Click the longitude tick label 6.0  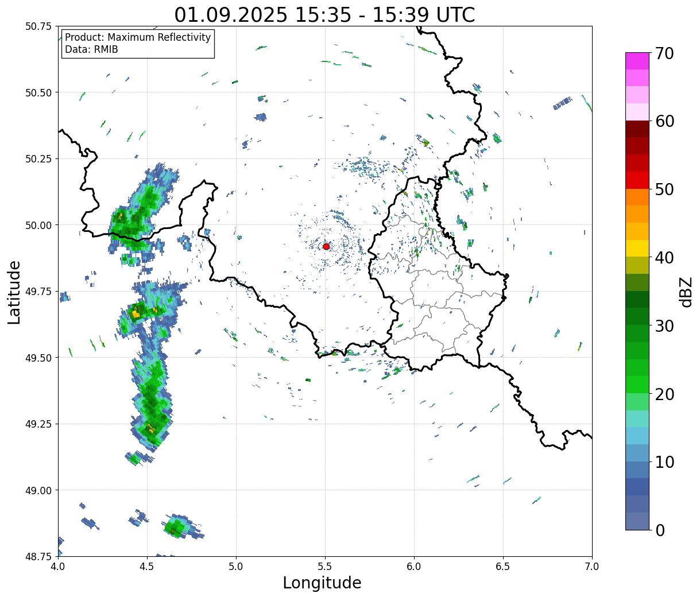tap(414, 567)
